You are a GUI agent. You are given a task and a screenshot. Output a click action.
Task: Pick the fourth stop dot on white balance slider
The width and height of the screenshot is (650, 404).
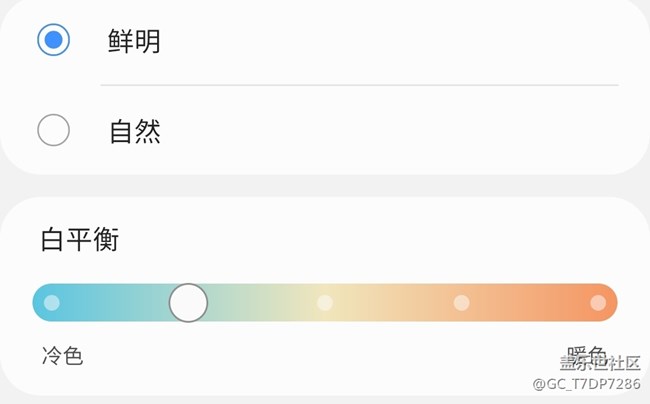point(461,302)
